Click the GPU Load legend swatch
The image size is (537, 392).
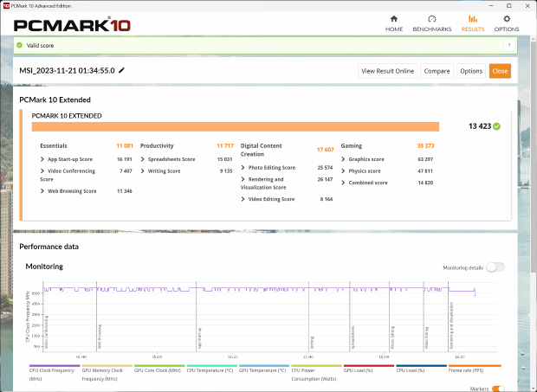tap(369, 366)
